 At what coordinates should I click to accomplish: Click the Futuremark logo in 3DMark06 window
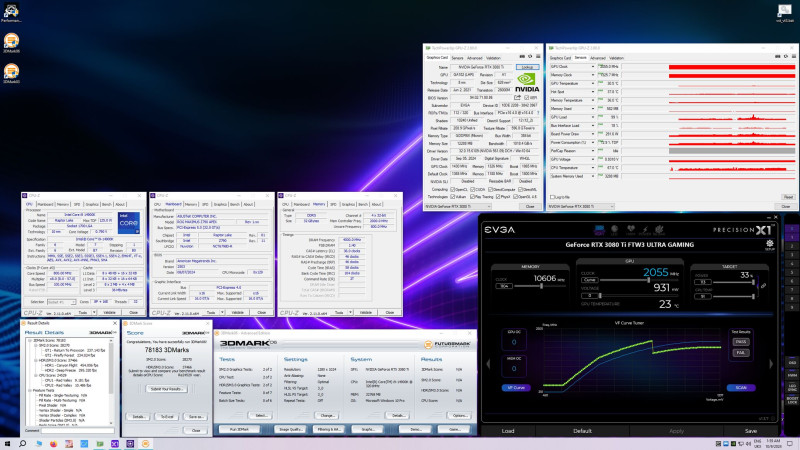[447, 344]
